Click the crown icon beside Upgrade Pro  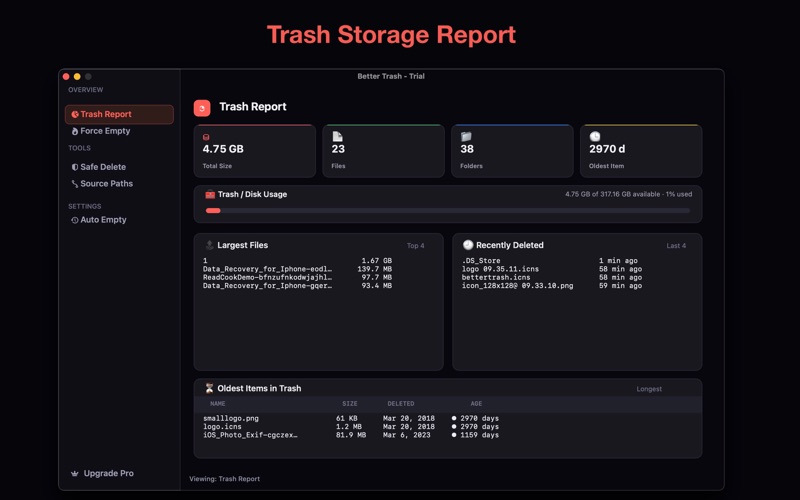pos(74,473)
